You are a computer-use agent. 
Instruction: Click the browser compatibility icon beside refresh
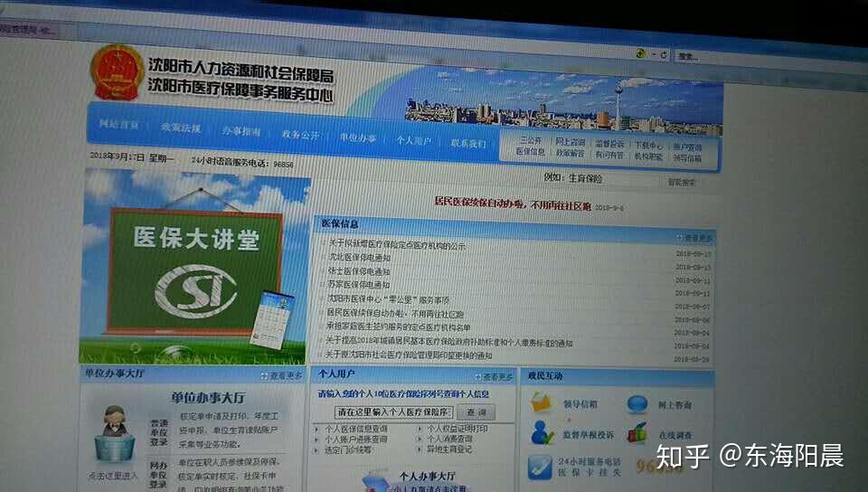(642, 53)
